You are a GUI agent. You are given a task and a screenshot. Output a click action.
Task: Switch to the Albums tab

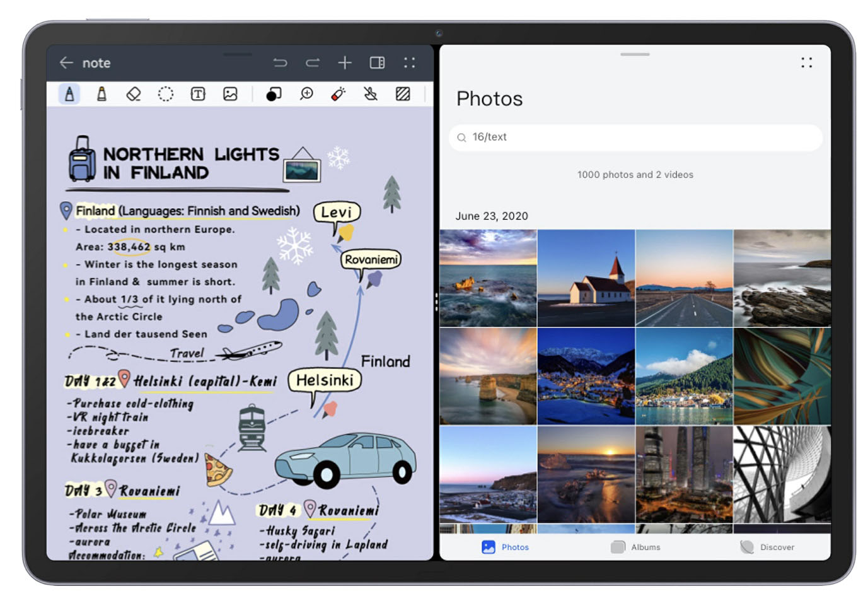pyautogui.click(x=636, y=547)
